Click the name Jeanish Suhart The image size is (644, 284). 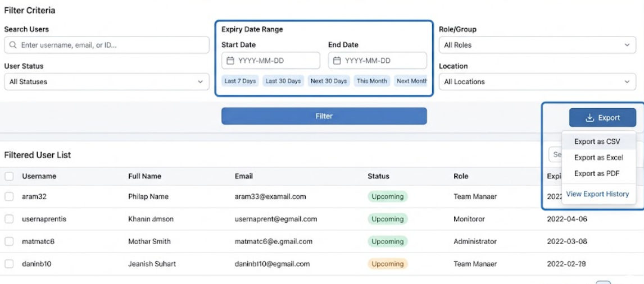tap(152, 264)
